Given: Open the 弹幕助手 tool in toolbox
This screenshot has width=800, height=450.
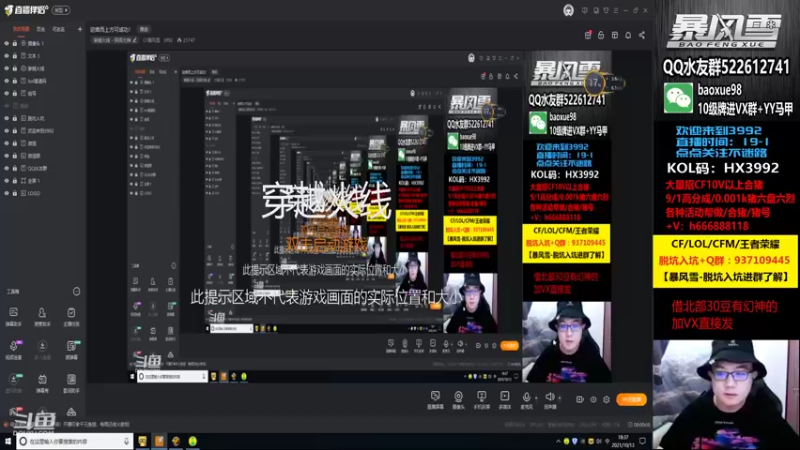Looking at the screenshot, I should [13, 316].
